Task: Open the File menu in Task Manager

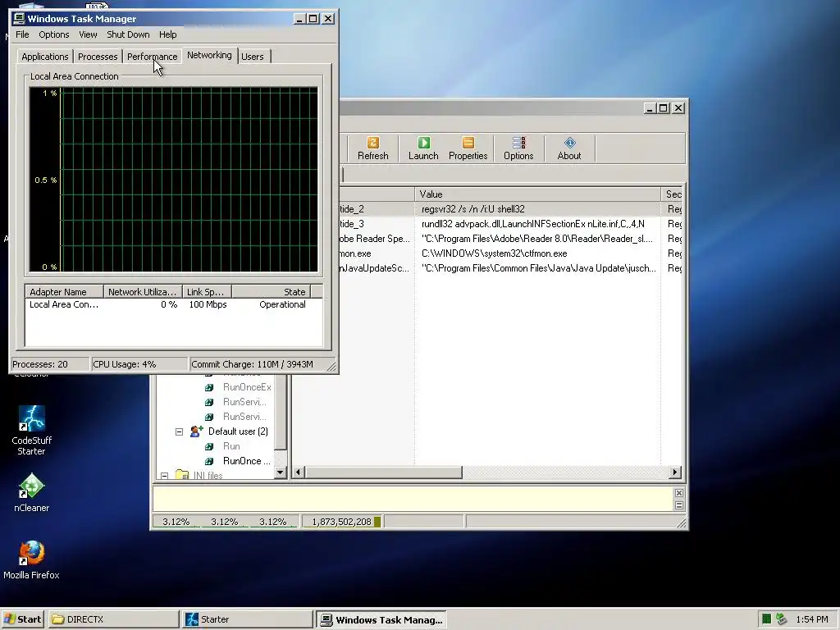Action: point(22,34)
